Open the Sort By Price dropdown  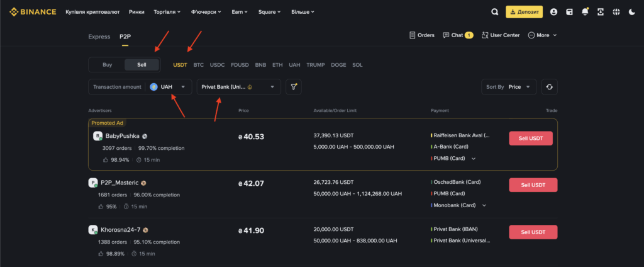pos(509,87)
